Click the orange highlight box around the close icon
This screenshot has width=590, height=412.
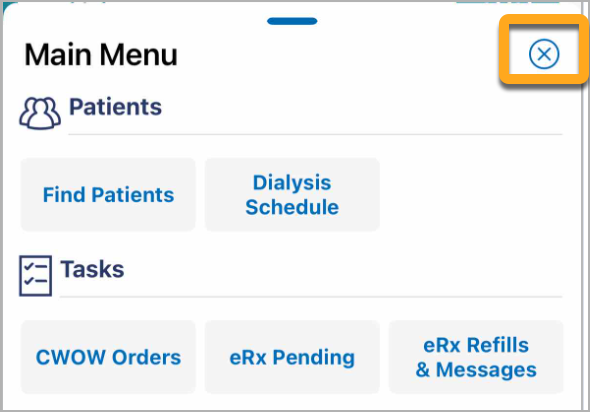[544, 49]
